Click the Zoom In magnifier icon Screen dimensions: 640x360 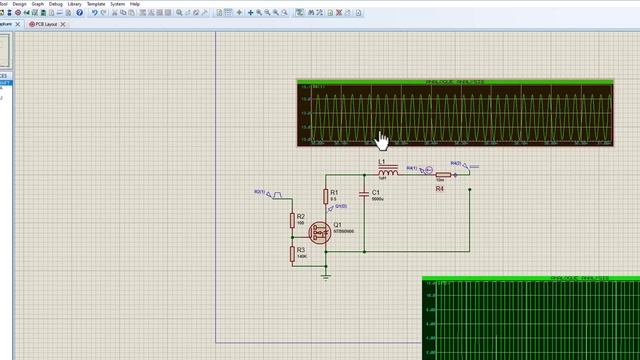pos(259,13)
